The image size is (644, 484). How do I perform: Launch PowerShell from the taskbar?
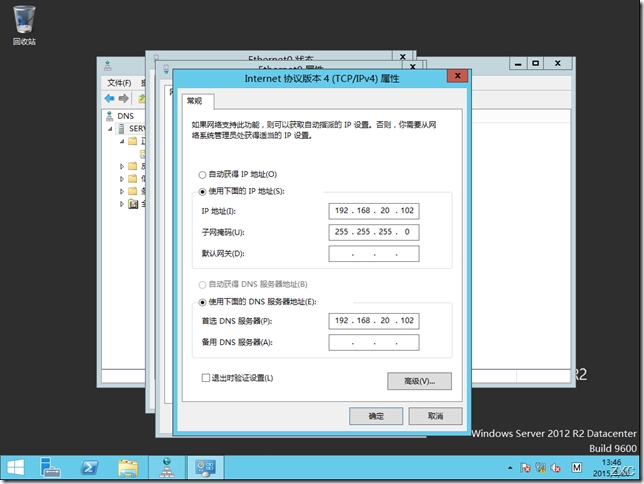89,467
